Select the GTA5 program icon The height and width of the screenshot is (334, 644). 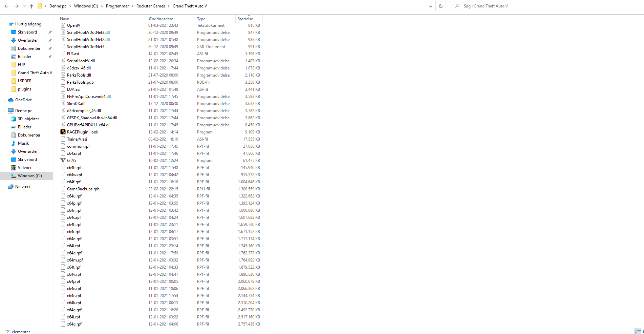pos(63,161)
